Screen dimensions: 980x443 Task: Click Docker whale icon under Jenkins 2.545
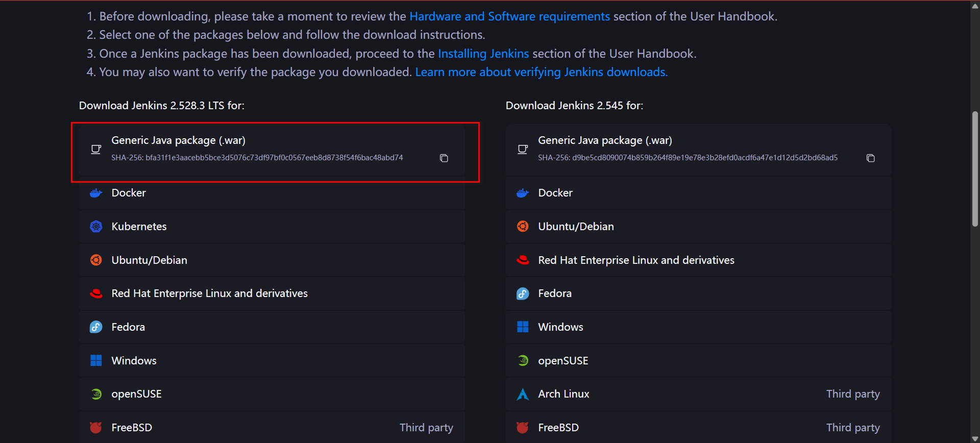pyautogui.click(x=523, y=193)
